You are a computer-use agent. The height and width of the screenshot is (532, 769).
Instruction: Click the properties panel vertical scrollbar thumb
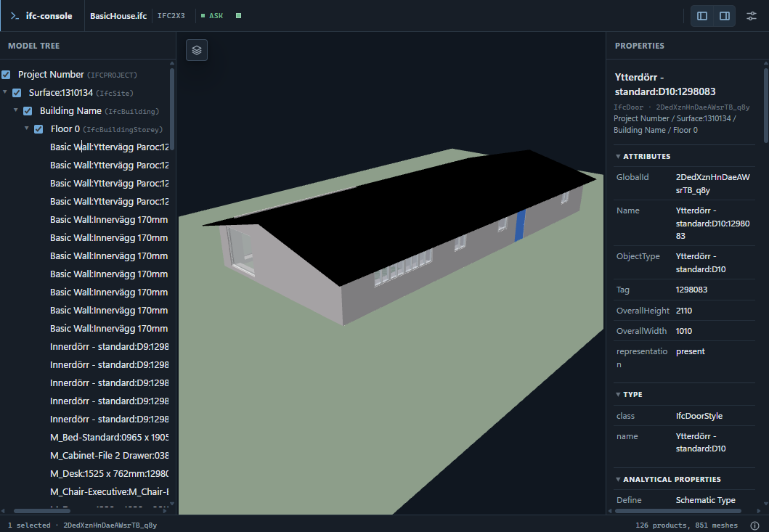pyautogui.click(x=765, y=105)
